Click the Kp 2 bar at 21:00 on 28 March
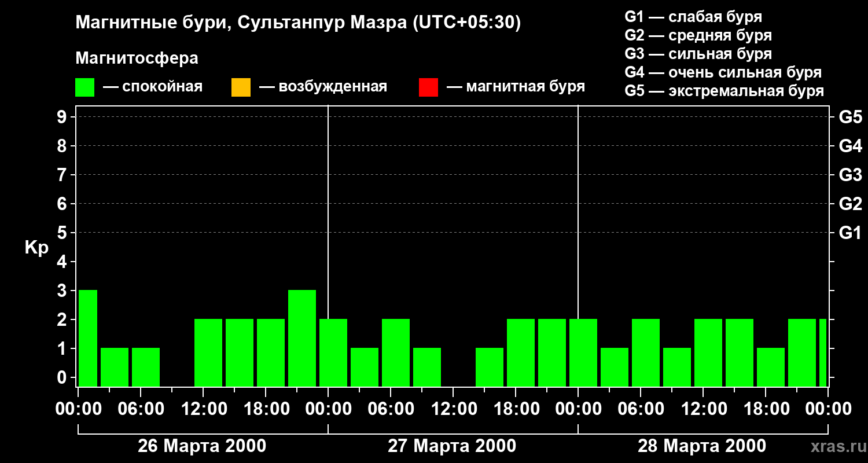 pyautogui.click(x=802, y=352)
